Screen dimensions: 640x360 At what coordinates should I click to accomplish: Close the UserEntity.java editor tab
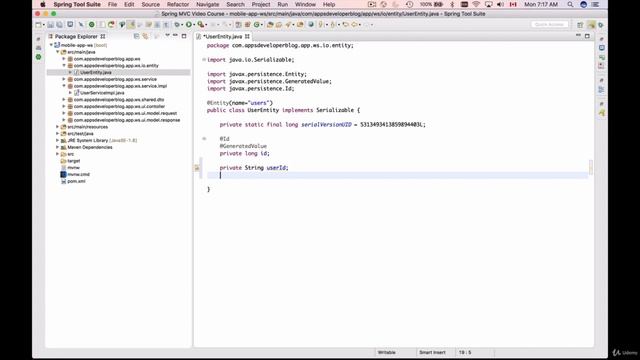(x=247, y=36)
